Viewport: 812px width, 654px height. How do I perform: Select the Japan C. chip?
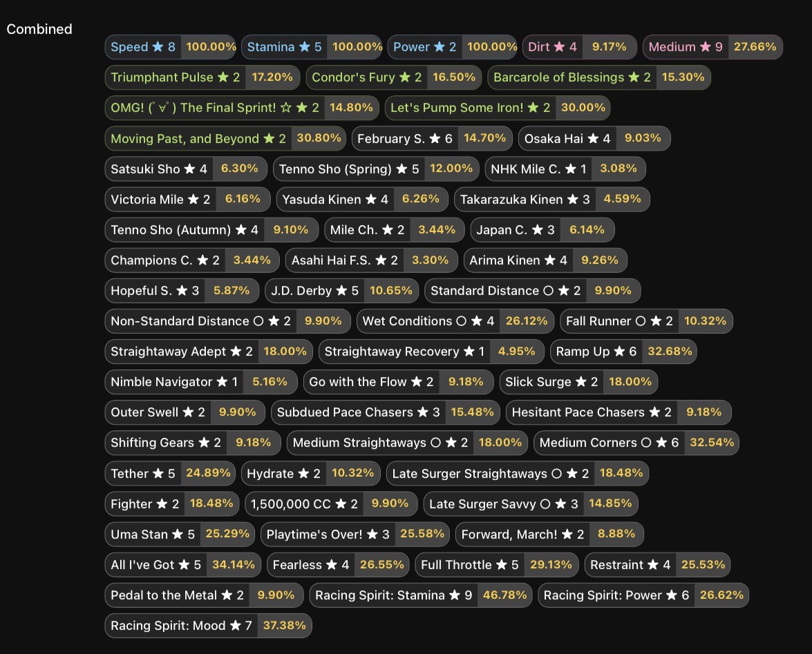542,230
